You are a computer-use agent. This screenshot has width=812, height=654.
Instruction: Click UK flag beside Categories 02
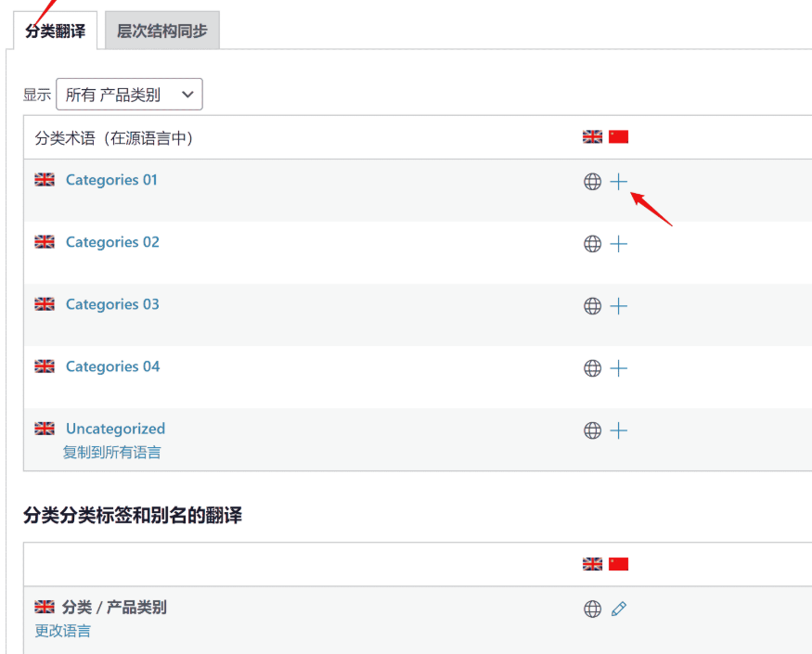(45, 242)
